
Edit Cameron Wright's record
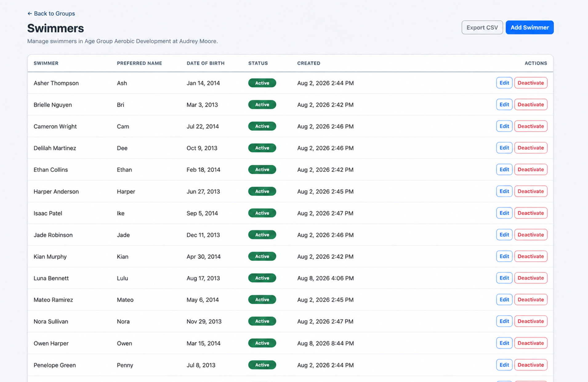click(504, 126)
